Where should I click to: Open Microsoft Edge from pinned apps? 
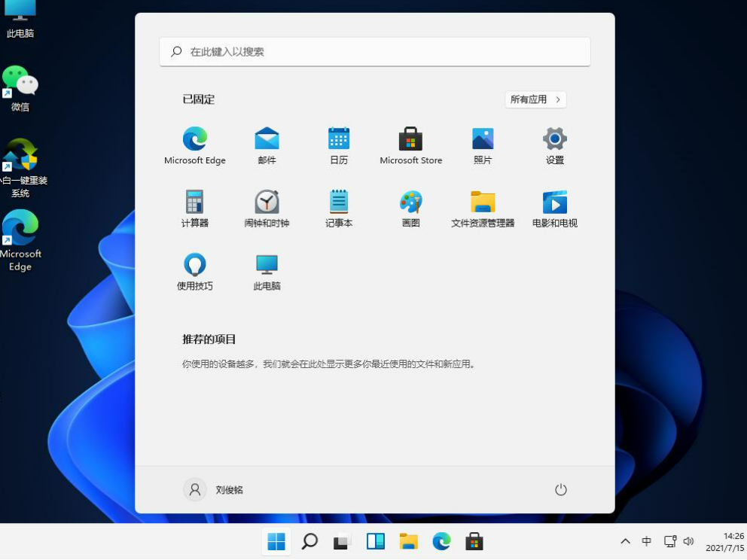pos(195,139)
